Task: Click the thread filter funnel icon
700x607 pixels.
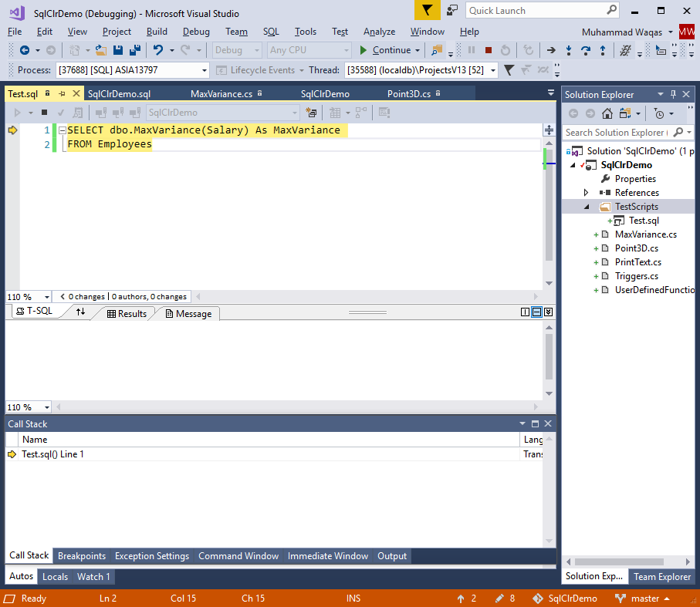Action: click(x=509, y=70)
